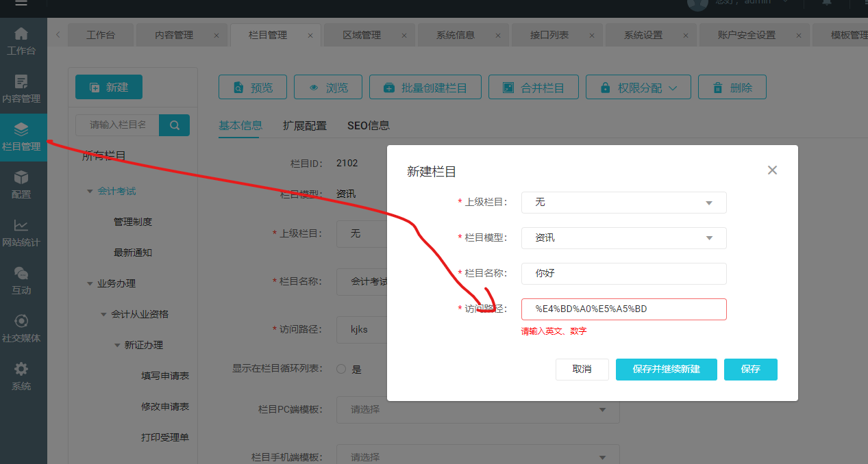This screenshot has width=868, height=464.
Task: Click the tab bar left scroll arrow
Action: point(58,35)
